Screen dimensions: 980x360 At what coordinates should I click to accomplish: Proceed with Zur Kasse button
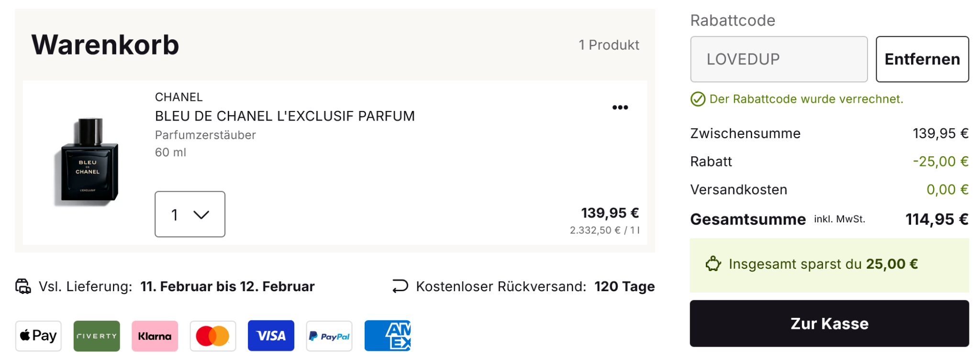829,324
